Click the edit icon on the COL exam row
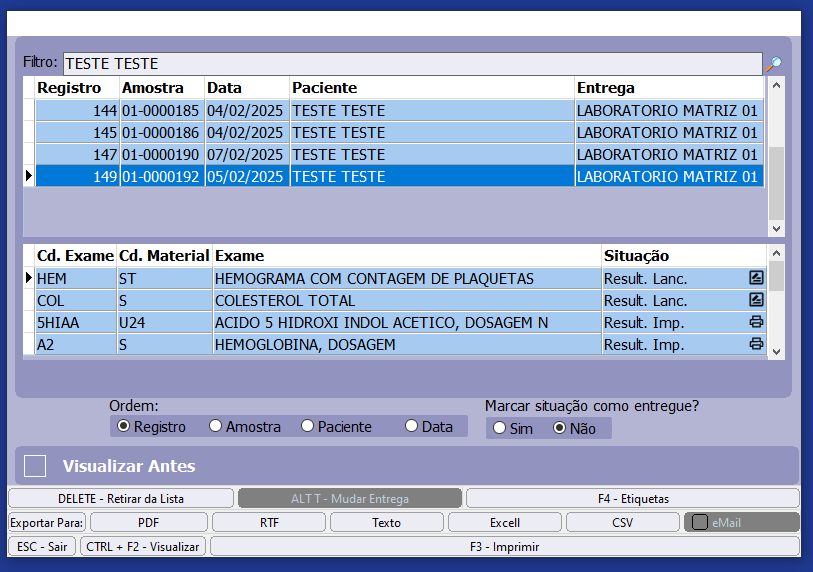Screen dimensions: 813x572 pyautogui.click(x=756, y=300)
